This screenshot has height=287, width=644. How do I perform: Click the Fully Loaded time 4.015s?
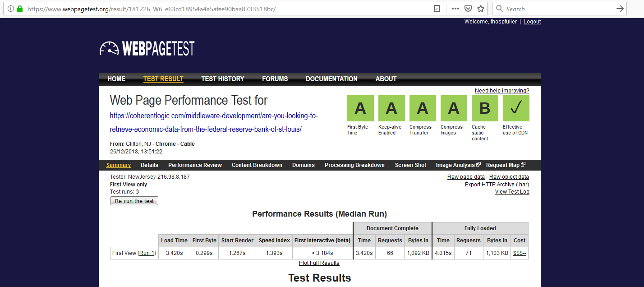(443, 253)
